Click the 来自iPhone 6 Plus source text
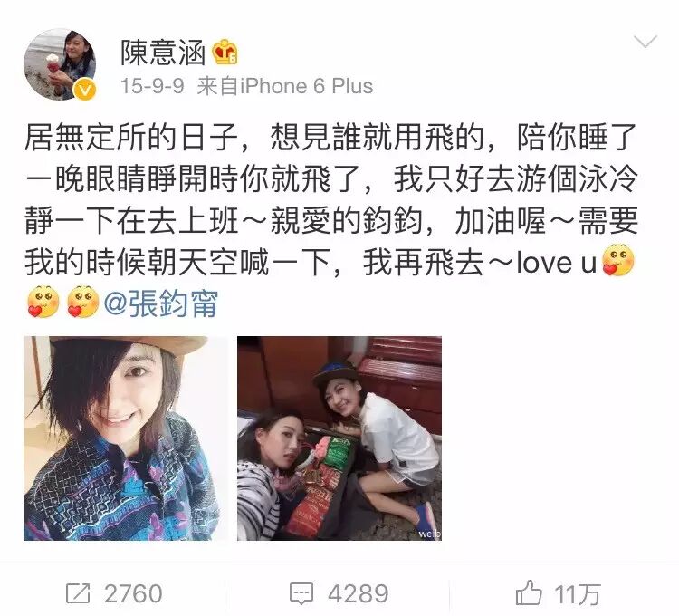The image size is (679, 616). (285, 86)
